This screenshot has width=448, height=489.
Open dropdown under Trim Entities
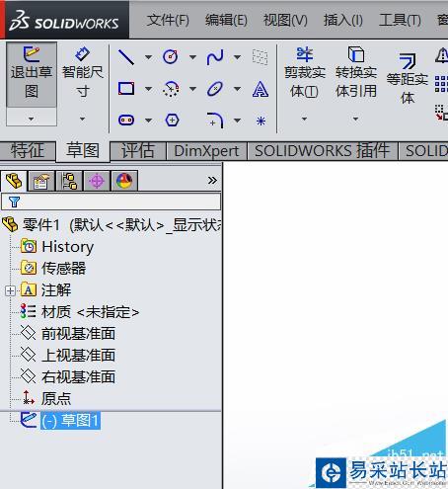[304, 119]
